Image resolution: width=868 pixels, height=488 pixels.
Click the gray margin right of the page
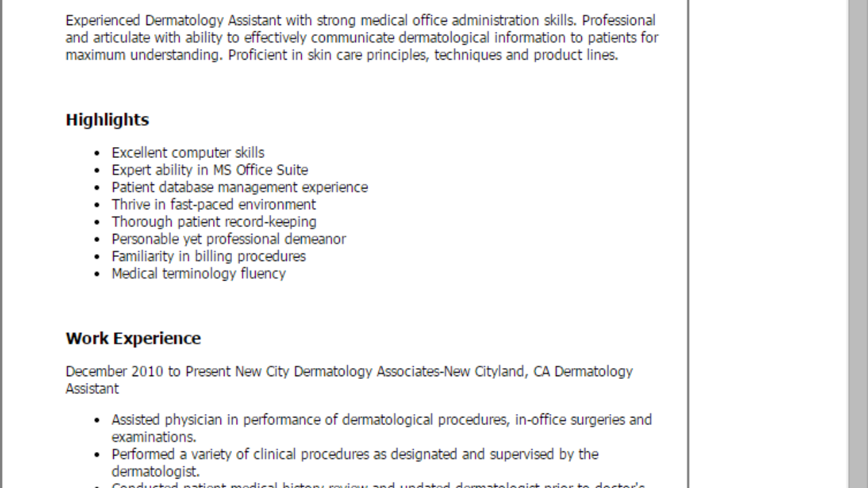click(x=768, y=244)
